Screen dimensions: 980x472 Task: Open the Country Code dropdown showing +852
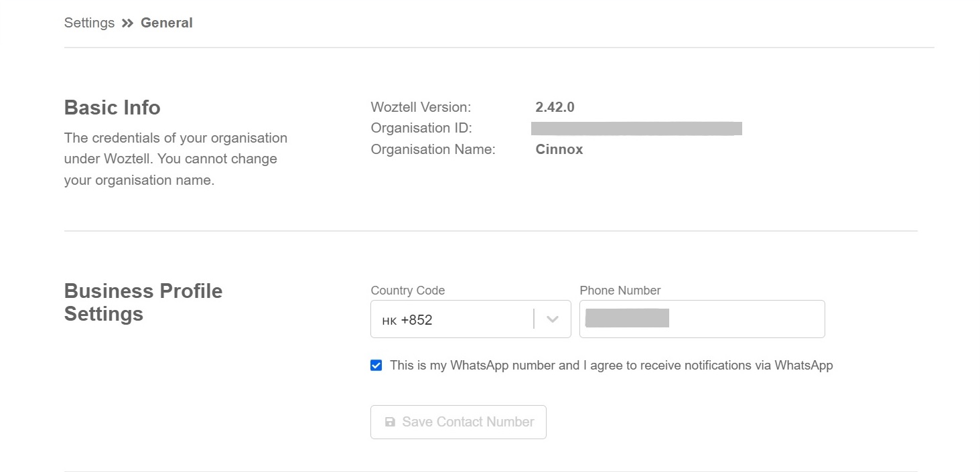click(x=456, y=319)
